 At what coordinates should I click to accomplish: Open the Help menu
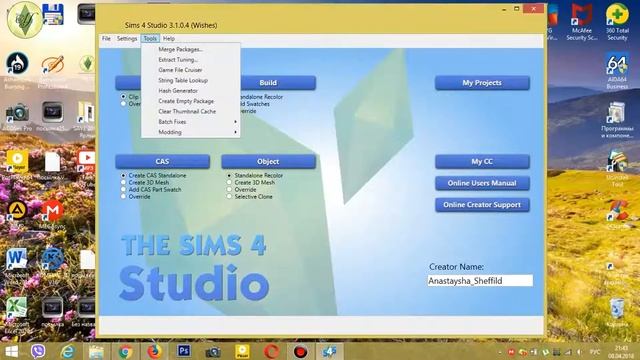tap(169, 38)
